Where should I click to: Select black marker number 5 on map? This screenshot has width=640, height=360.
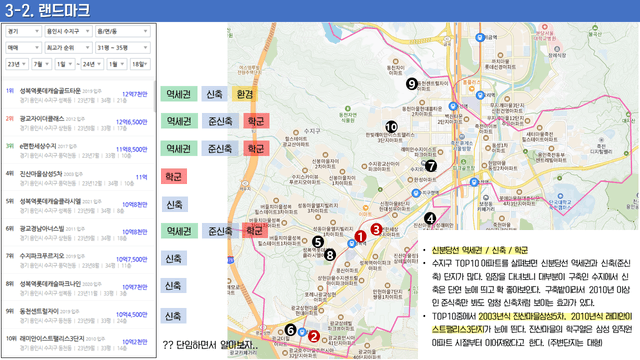(x=318, y=242)
